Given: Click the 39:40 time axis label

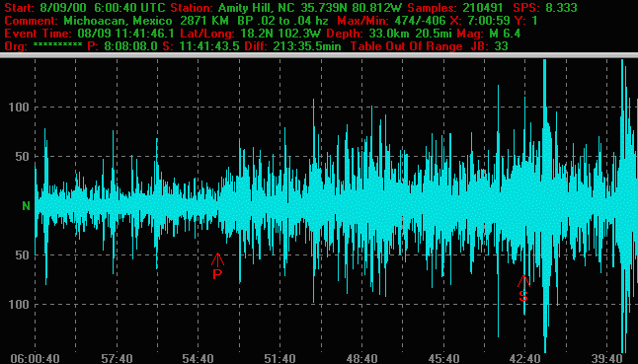Looking at the screenshot, I should click(x=606, y=359).
